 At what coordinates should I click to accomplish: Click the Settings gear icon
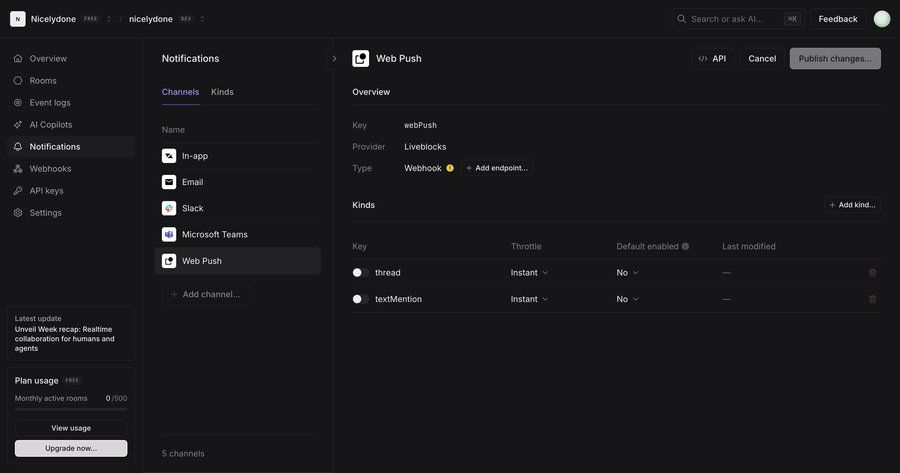pos(18,212)
